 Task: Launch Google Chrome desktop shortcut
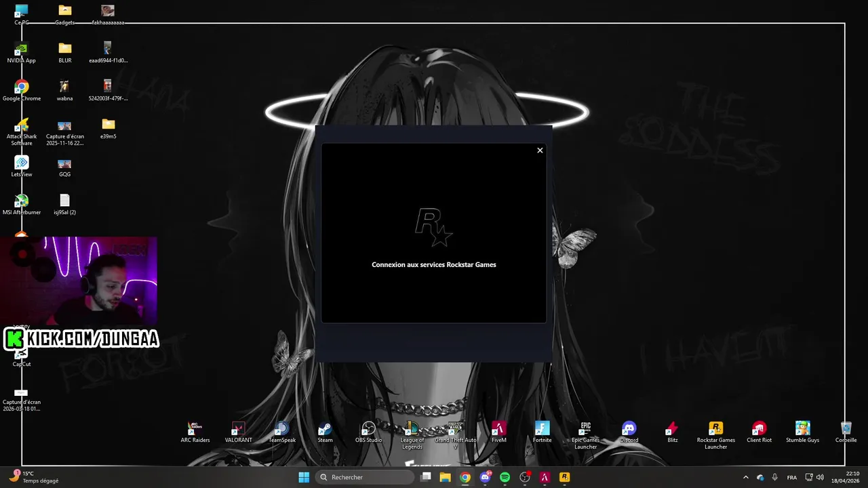pyautogui.click(x=22, y=91)
